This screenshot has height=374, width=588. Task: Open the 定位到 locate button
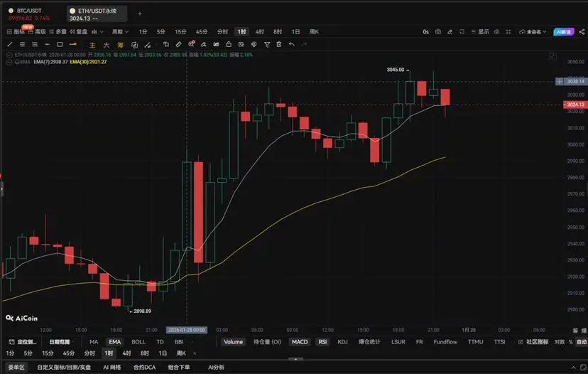click(23, 342)
